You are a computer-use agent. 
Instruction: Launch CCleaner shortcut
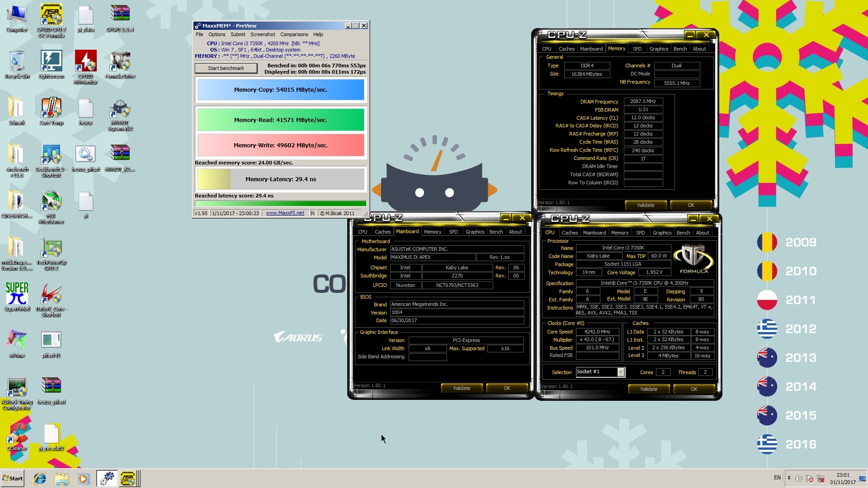[x=17, y=437]
